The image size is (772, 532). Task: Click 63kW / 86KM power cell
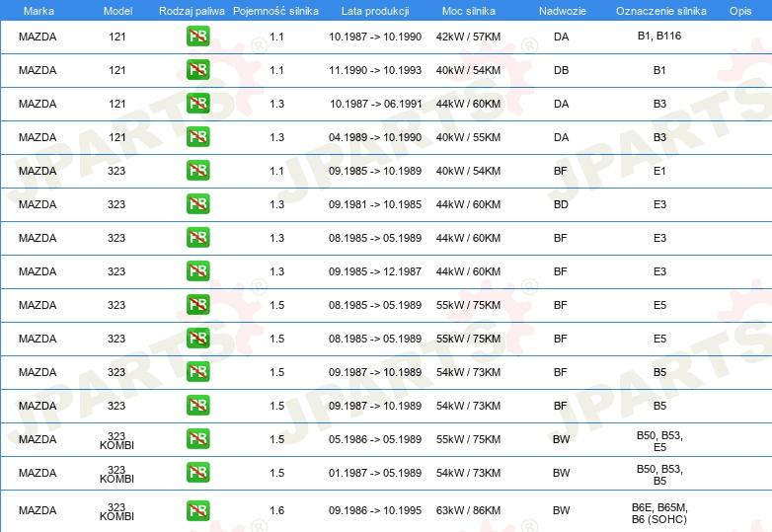(x=468, y=510)
